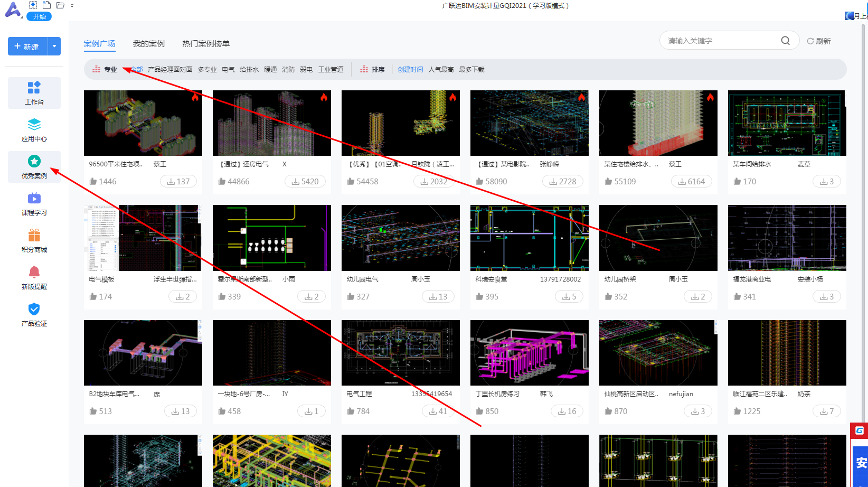868x487 pixels.
Task: Like the case with 44866 thumbs-up
Action: (222, 182)
